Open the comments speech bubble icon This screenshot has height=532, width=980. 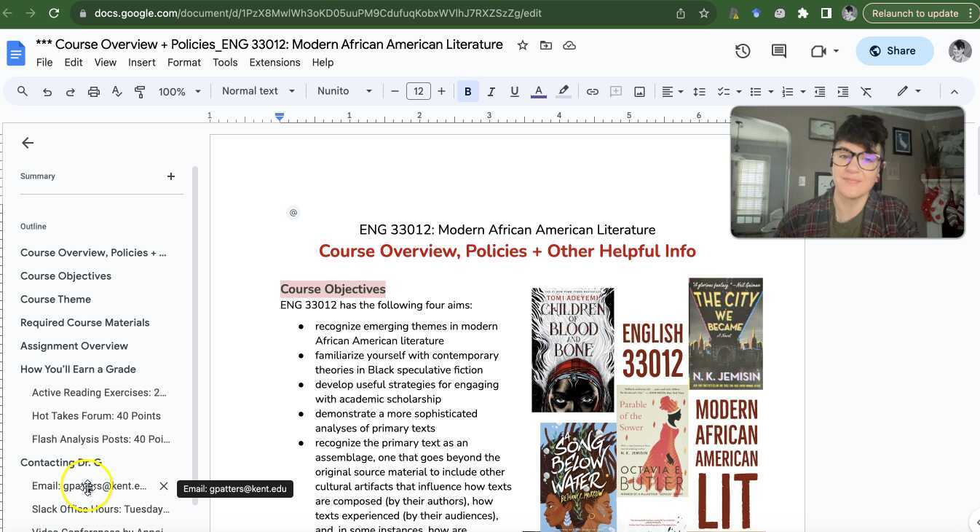point(778,51)
